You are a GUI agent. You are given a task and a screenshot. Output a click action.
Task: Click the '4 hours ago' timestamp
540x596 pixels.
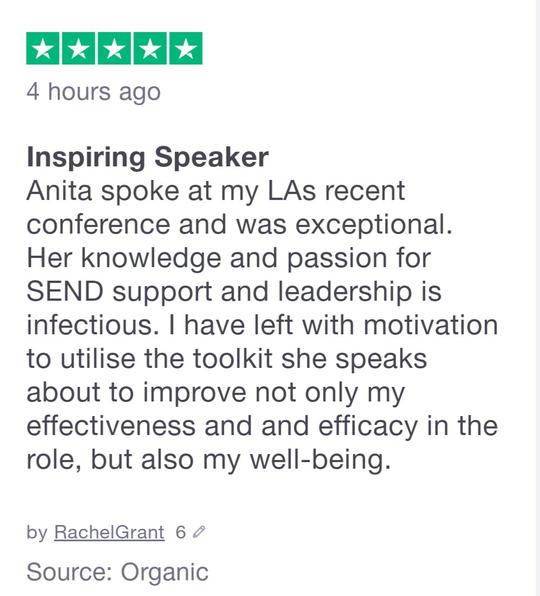click(x=93, y=92)
